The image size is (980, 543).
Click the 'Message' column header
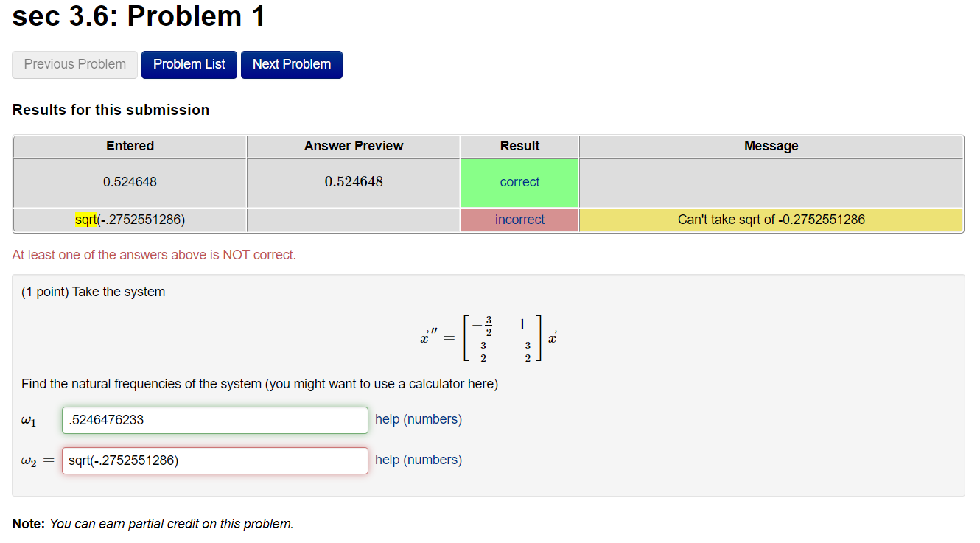click(x=771, y=146)
